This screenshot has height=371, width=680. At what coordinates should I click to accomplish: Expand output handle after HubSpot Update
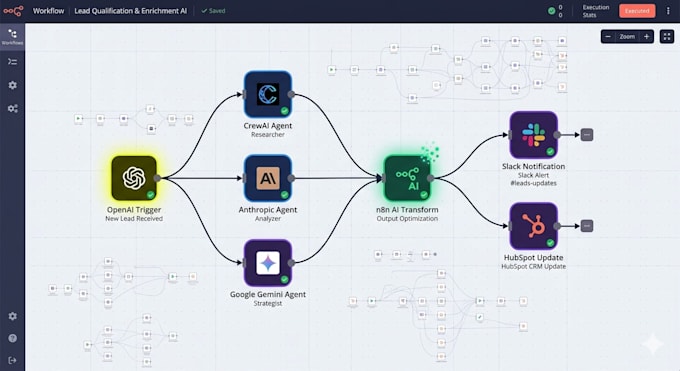pyautogui.click(x=587, y=226)
